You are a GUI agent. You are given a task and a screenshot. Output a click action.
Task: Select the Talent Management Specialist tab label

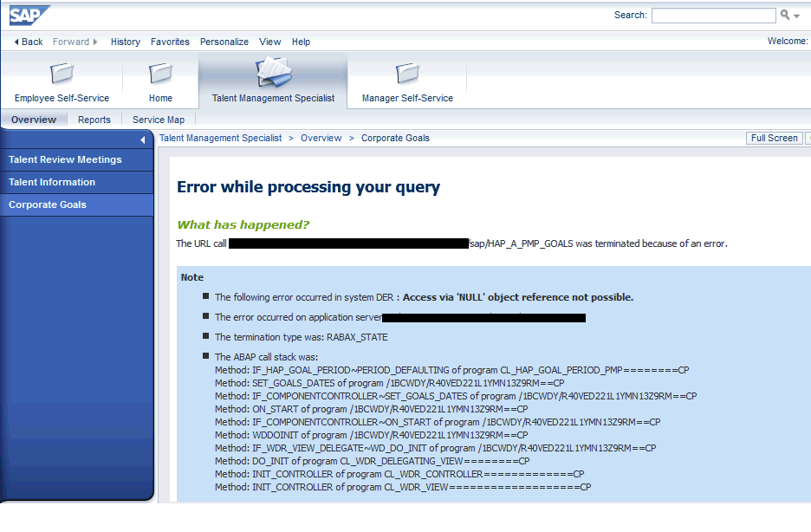[x=273, y=98]
